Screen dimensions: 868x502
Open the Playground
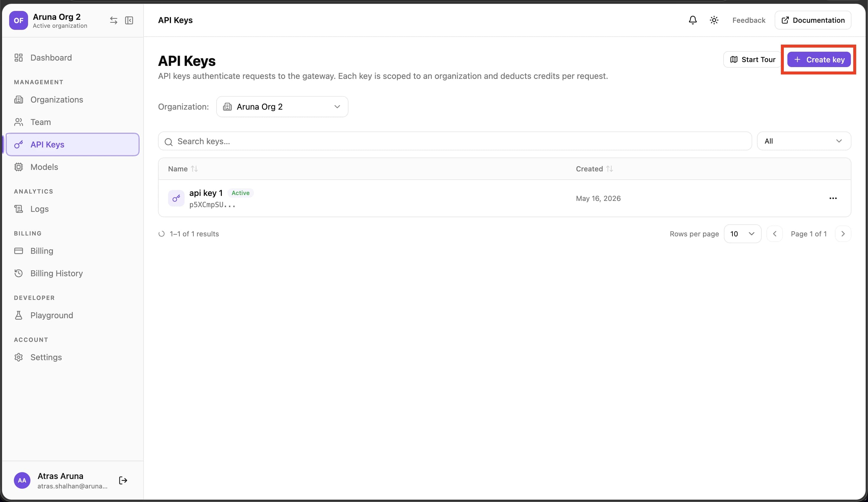point(73,315)
